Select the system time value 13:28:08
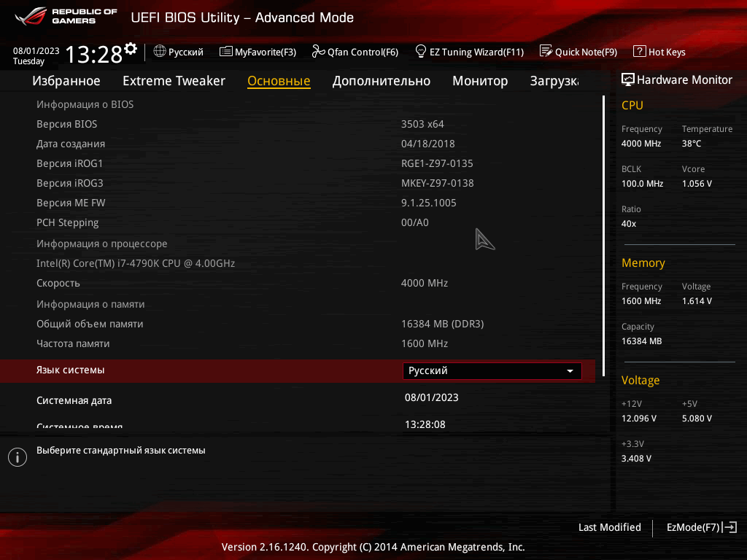 coord(425,424)
